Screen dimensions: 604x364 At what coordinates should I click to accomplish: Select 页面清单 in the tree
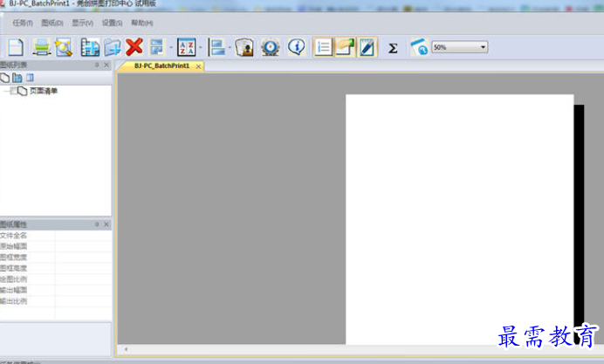point(43,91)
